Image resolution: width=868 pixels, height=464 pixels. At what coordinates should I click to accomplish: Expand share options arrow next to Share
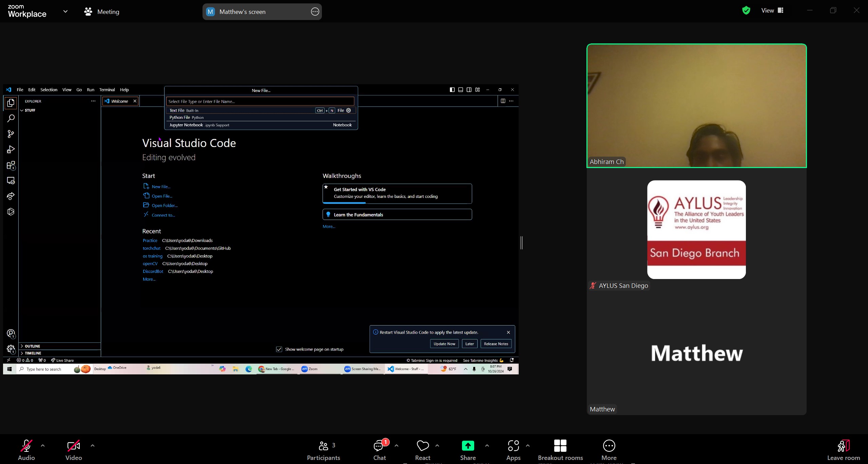[487, 446]
